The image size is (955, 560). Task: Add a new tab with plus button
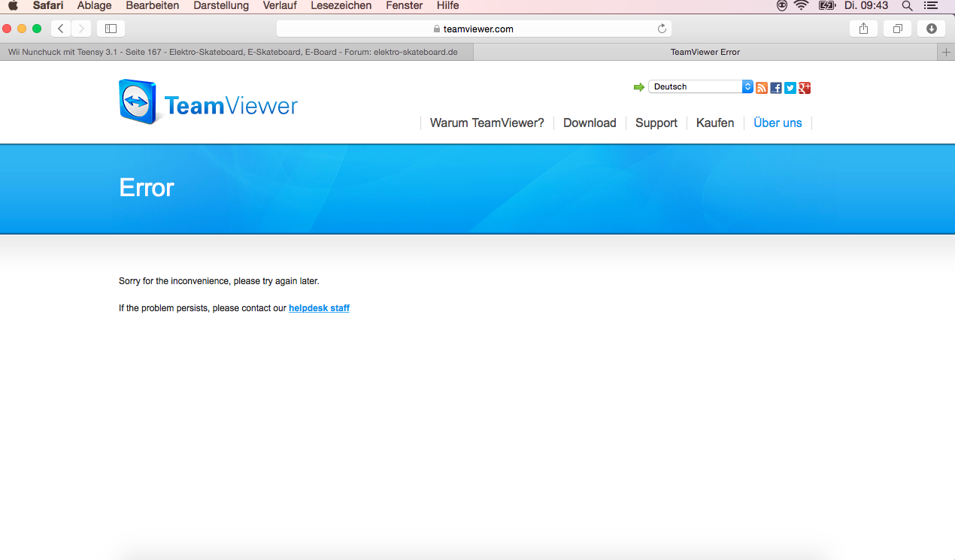pos(946,52)
